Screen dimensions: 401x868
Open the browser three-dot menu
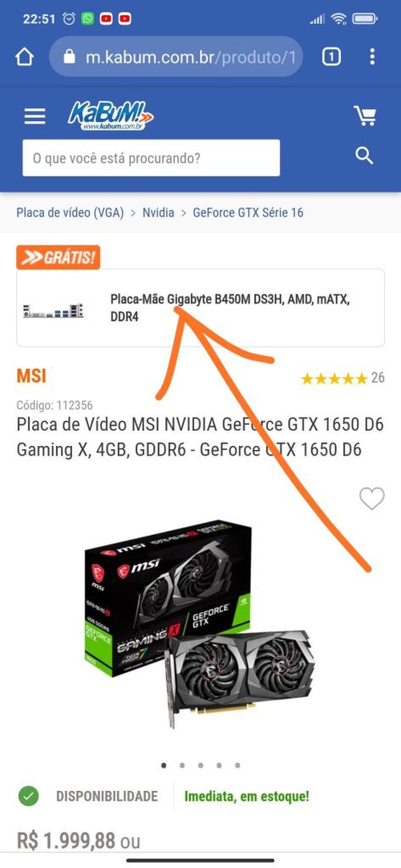372,56
